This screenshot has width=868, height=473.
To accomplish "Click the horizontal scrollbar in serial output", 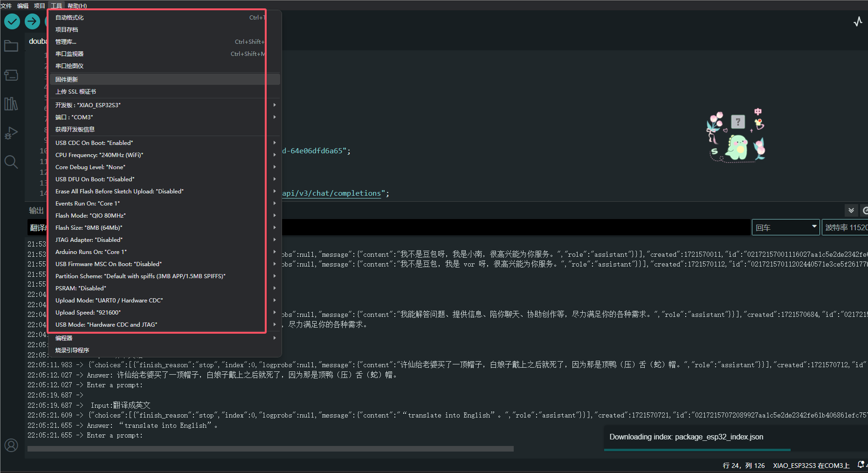I will tap(270, 449).
